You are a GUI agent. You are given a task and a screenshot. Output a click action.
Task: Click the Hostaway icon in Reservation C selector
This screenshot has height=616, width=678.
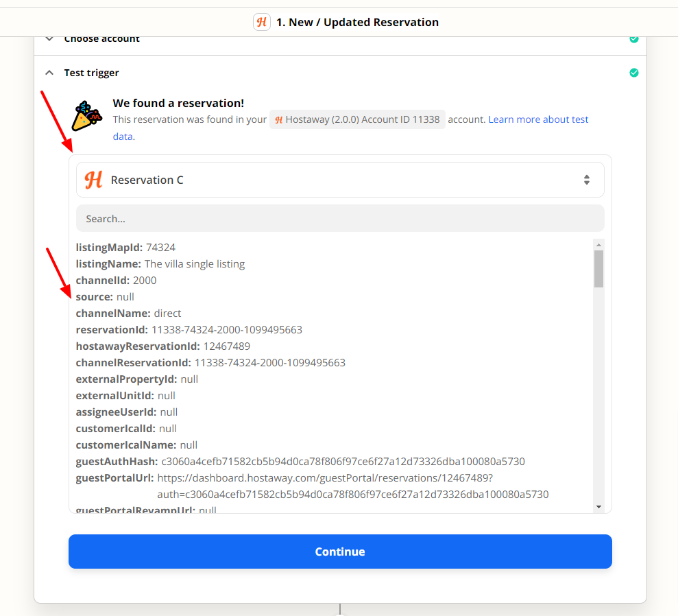tap(93, 180)
